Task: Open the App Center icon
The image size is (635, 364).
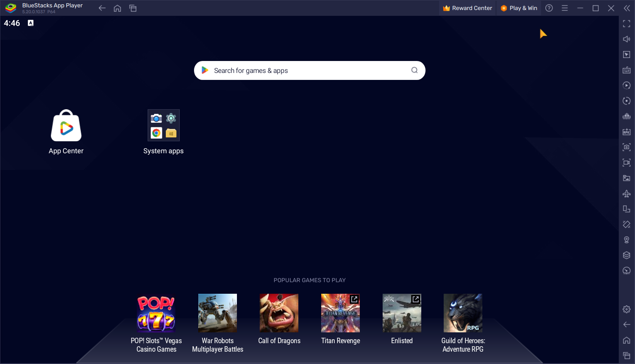Action: 66,125
